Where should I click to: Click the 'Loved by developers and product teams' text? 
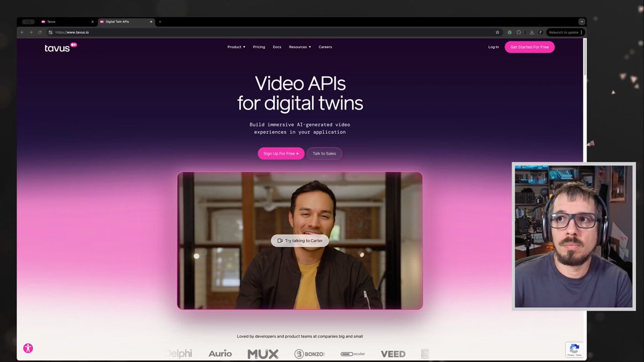[300, 336]
